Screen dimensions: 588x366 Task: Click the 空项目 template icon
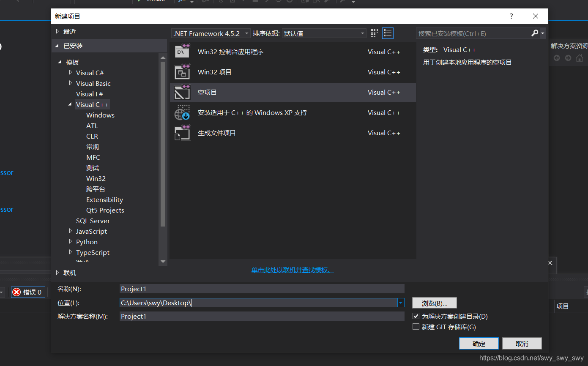pyautogui.click(x=182, y=92)
